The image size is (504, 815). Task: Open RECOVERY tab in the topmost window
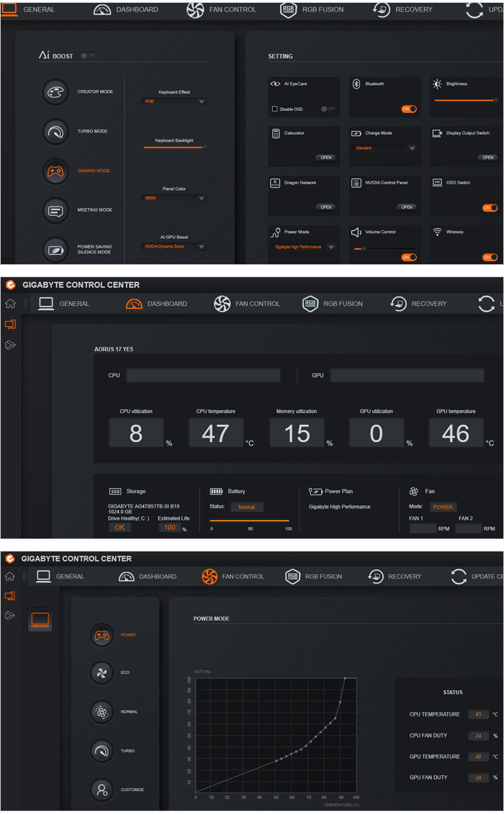(402, 9)
